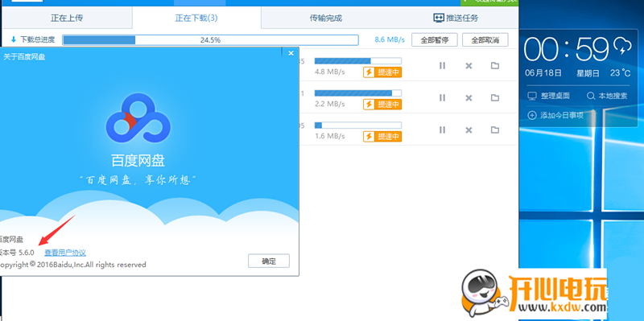The image size is (644, 321).
Task: Click the 全部取消 button
Action: (485, 39)
